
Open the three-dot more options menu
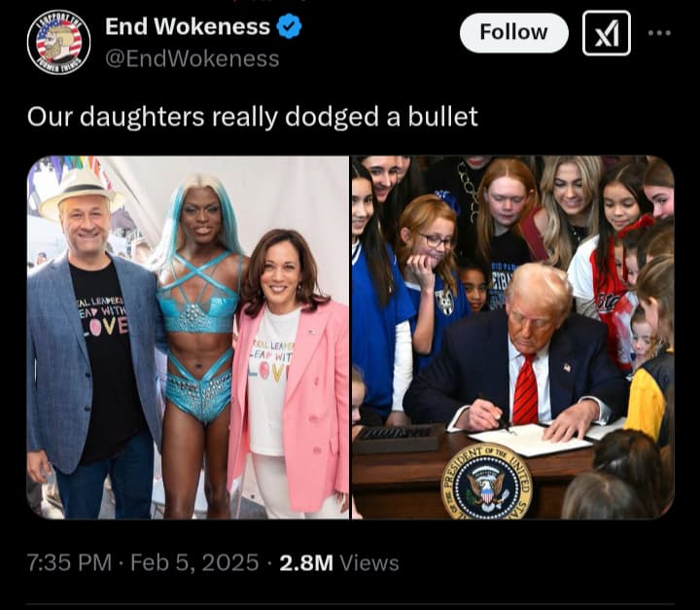point(660,33)
